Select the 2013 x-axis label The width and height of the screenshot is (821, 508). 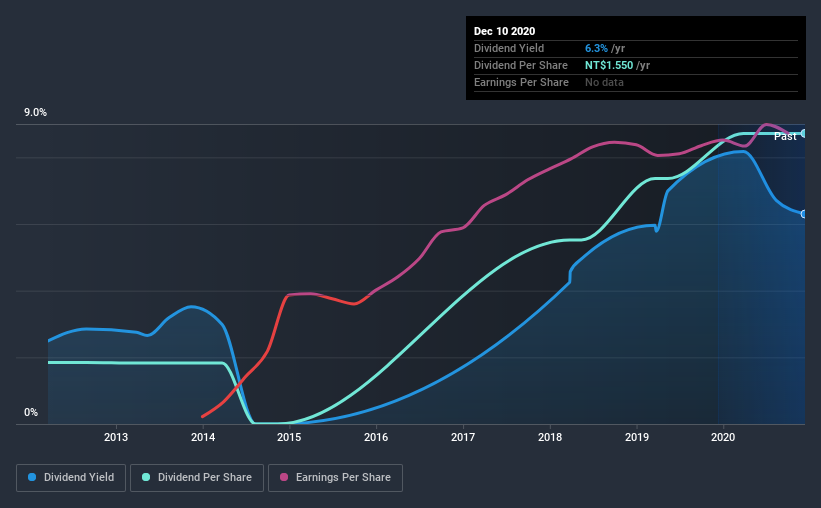(116, 437)
